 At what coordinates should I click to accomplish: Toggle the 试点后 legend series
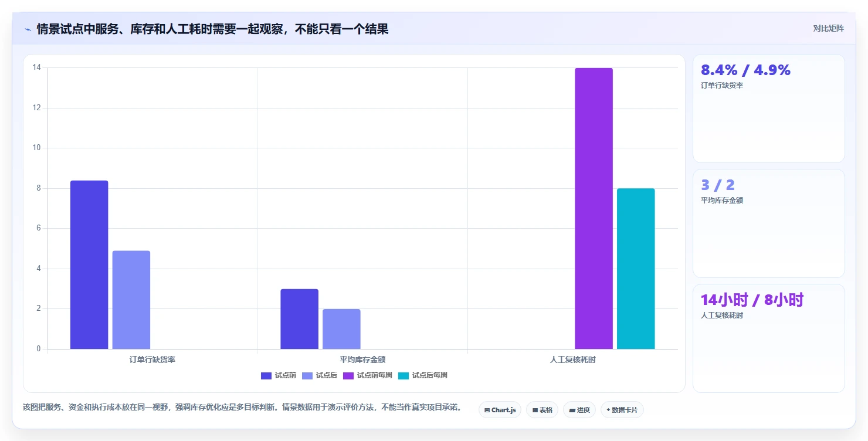tap(319, 375)
